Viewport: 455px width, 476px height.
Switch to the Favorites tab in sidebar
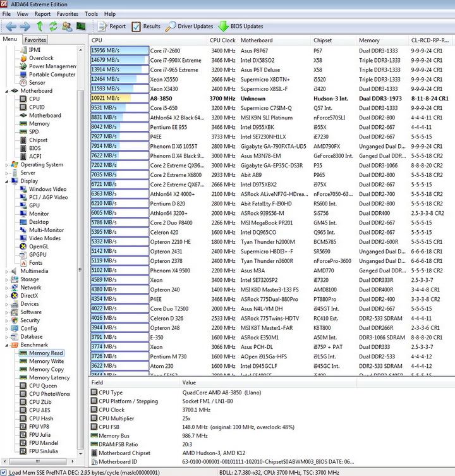coord(35,40)
